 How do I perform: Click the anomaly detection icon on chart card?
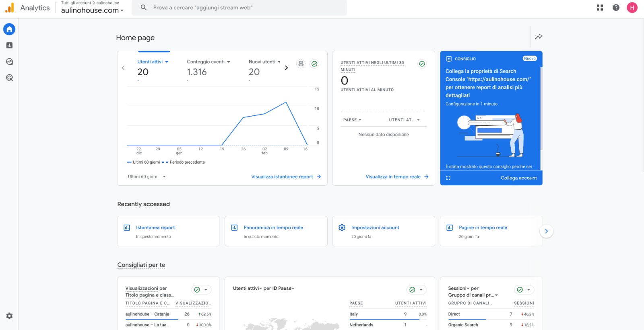click(301, 64)
